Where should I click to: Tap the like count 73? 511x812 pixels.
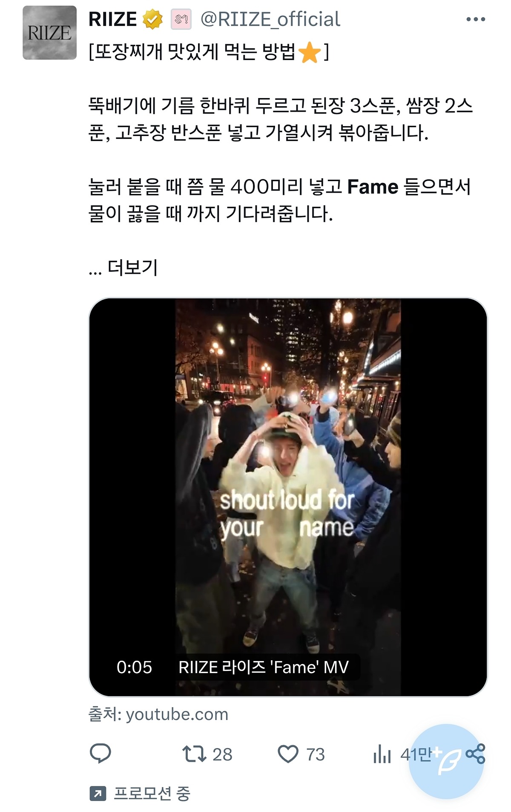[315, 754]
